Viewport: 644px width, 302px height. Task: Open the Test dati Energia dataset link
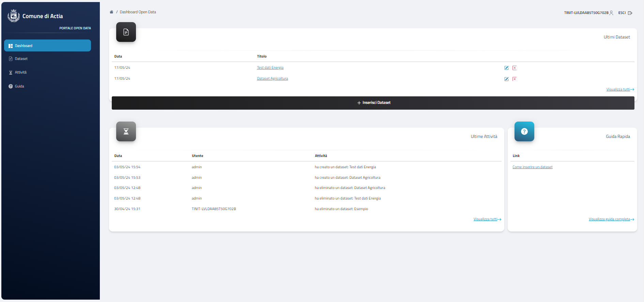(x=270, y=68)
